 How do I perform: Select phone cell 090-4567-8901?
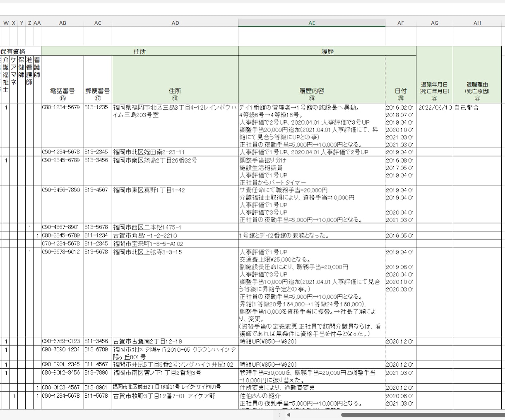(63, 227)
